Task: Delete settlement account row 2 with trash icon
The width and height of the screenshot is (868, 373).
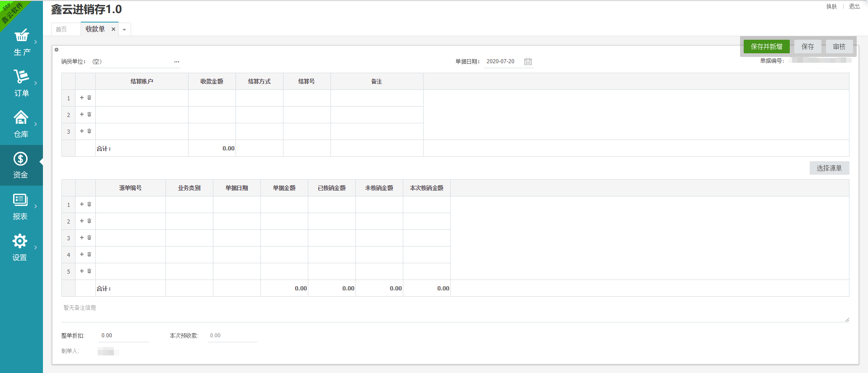Action: point(90,114)
